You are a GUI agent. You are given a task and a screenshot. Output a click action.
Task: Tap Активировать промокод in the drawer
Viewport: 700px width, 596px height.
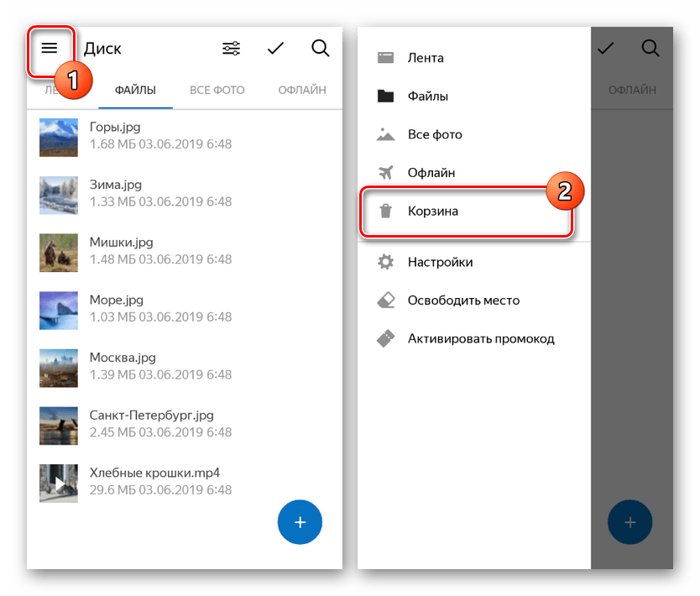(x=481, y=339)
